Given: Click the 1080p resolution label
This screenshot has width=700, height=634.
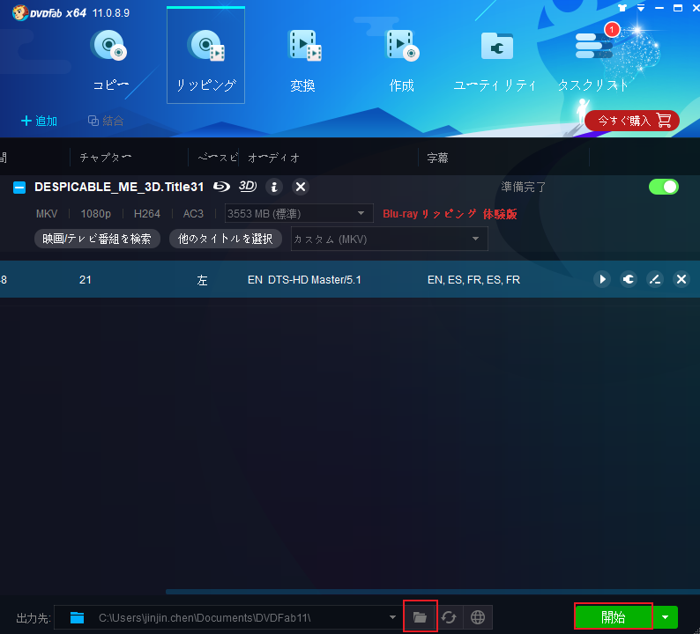Looking at the screenshot, I should point(96,214).
